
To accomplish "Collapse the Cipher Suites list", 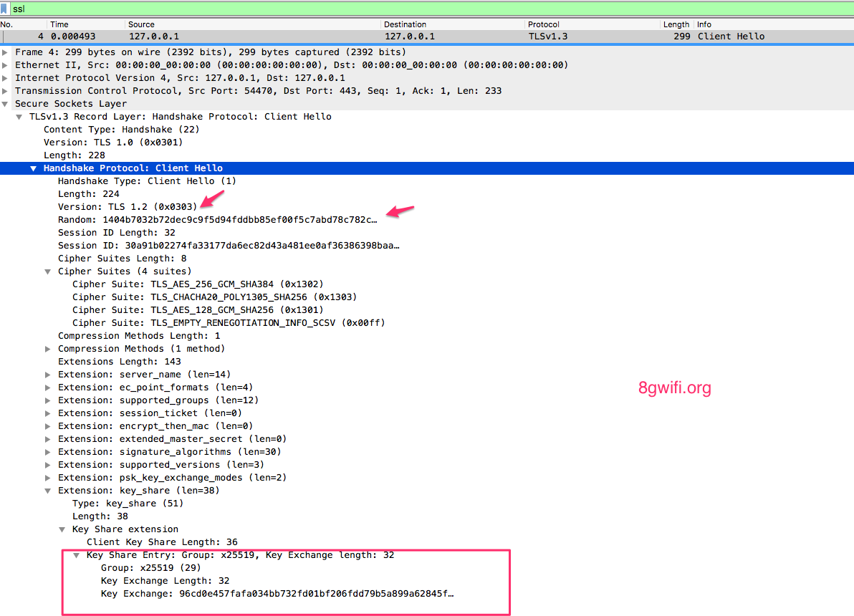I will click(x=48, y=271).
